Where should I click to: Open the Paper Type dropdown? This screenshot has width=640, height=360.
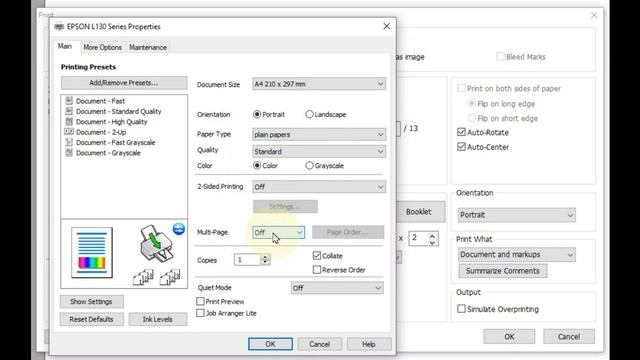pyautogui.click(x=319, y=134)
